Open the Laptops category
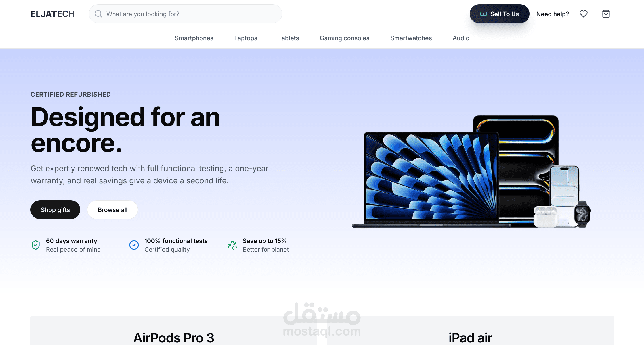The image size is (644, 345). 246,38
